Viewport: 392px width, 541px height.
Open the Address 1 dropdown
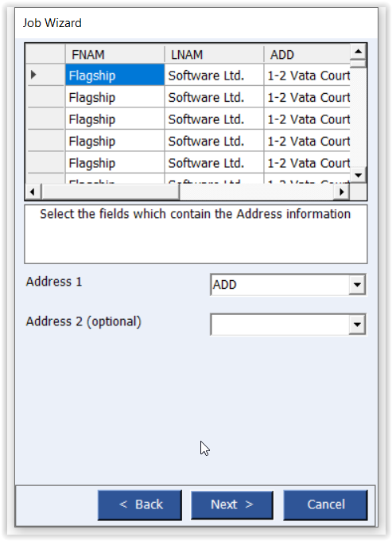coord(357,285)
